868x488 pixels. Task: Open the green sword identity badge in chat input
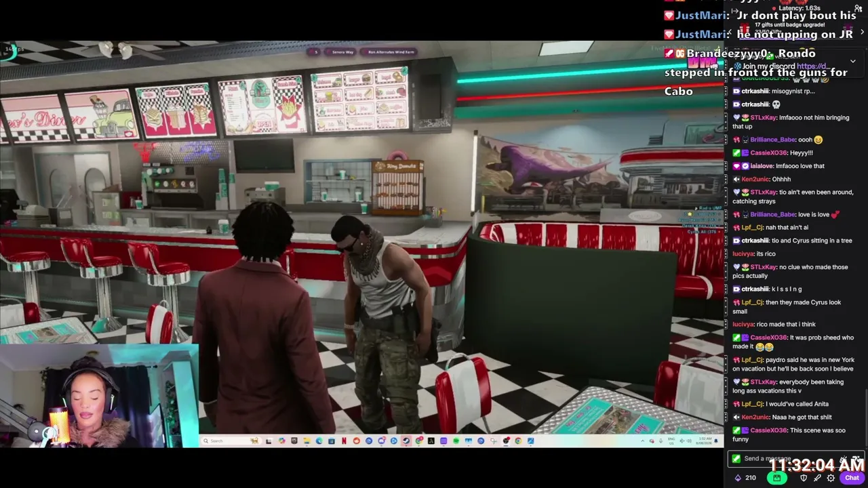[x=736, y=459]
